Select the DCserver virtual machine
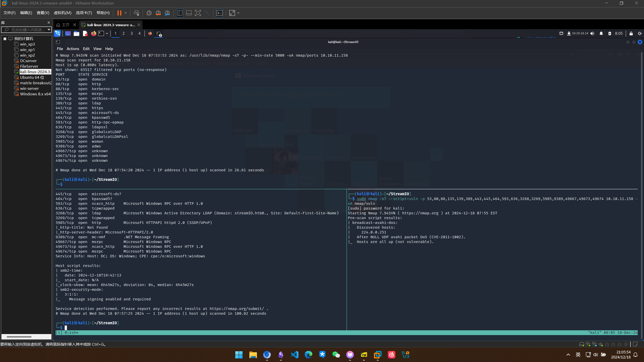Viewport: 644px width, 362px height. click(28, 61)
